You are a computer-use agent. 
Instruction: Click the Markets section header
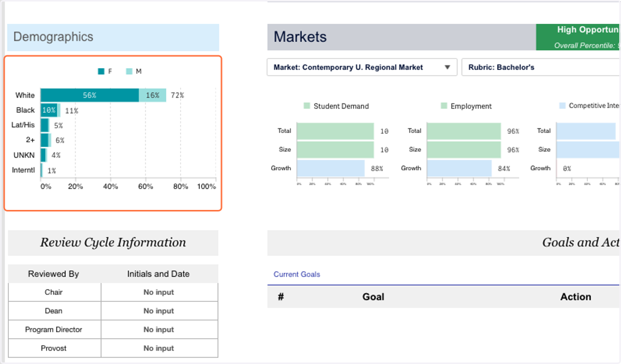coord(402,37)
